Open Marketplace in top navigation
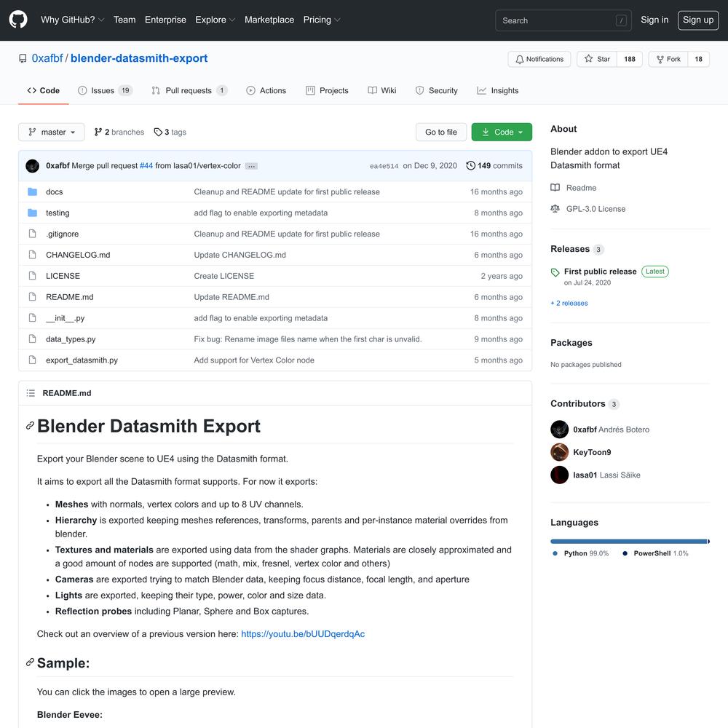This screenshot has height=728, width=728. click(269, 20)
